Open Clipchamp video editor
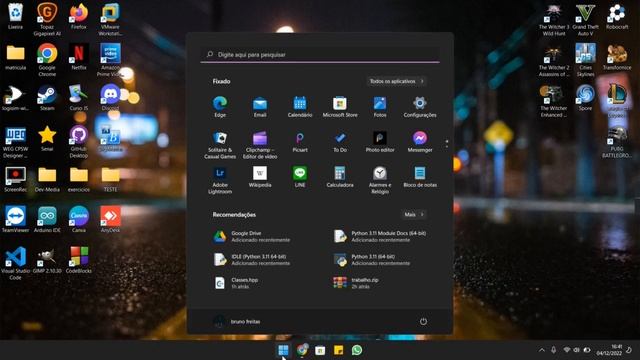Viewport: 640px width, 360px height. [x=260, y=145]
